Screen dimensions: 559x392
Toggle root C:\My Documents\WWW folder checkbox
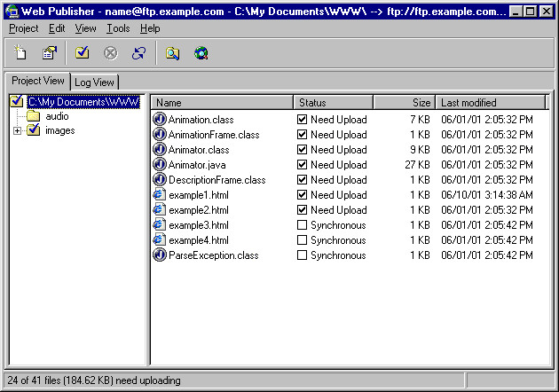pyautogui.click(x=16, y=101)
